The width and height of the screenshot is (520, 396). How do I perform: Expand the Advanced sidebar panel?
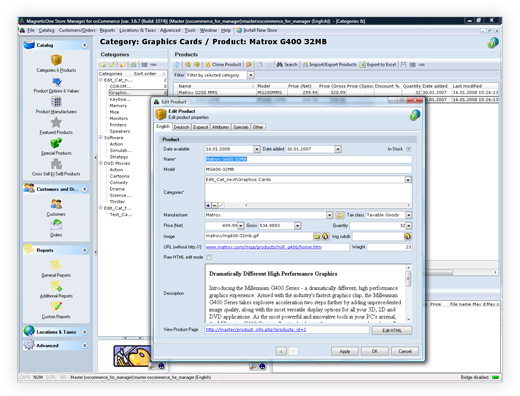click(85, 346)
